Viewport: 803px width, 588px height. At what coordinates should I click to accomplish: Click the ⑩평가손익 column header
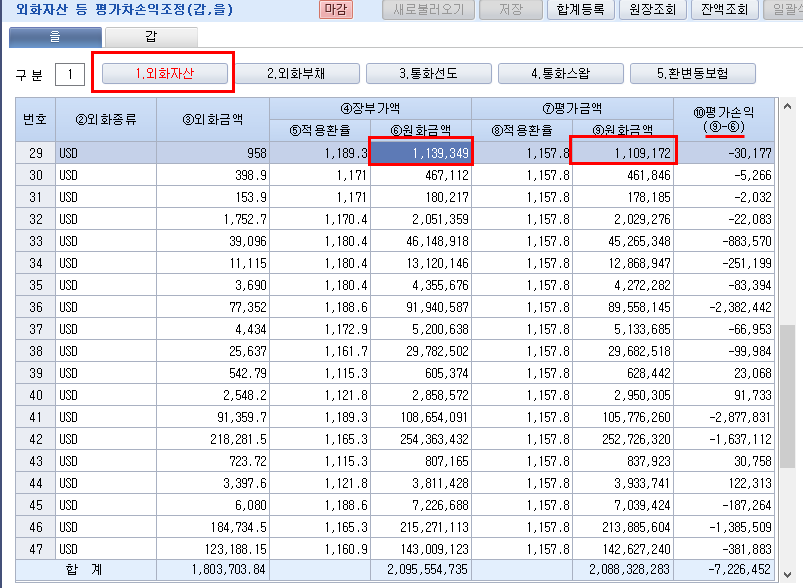point(724,119)
